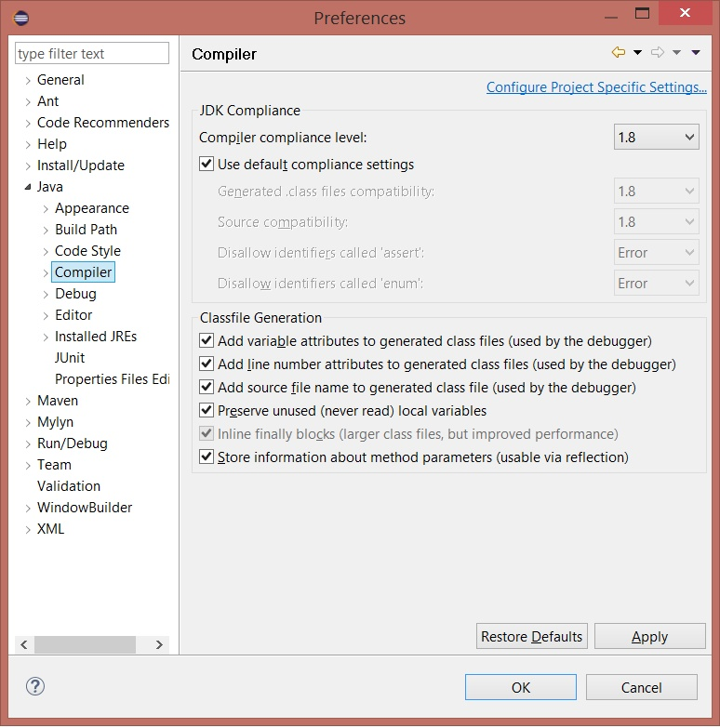This screenshot has height=728, width=720.
Task: Select Build Path tree item
Action: 86,230
